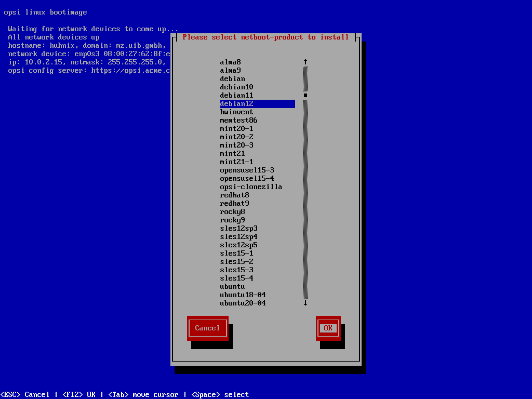Choose opensusel15-4 in the list

point(258,179)
